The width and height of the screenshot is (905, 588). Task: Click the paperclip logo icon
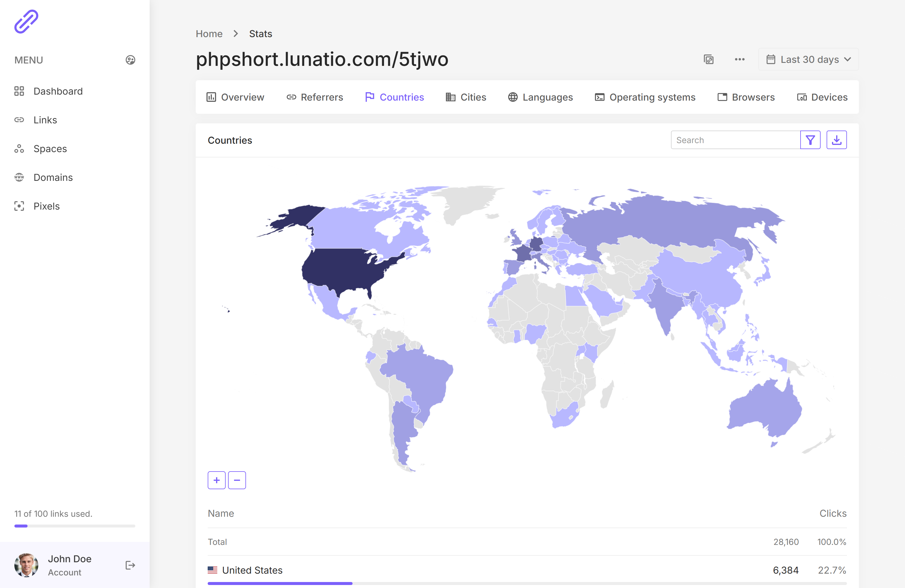(x=26, y=22)
